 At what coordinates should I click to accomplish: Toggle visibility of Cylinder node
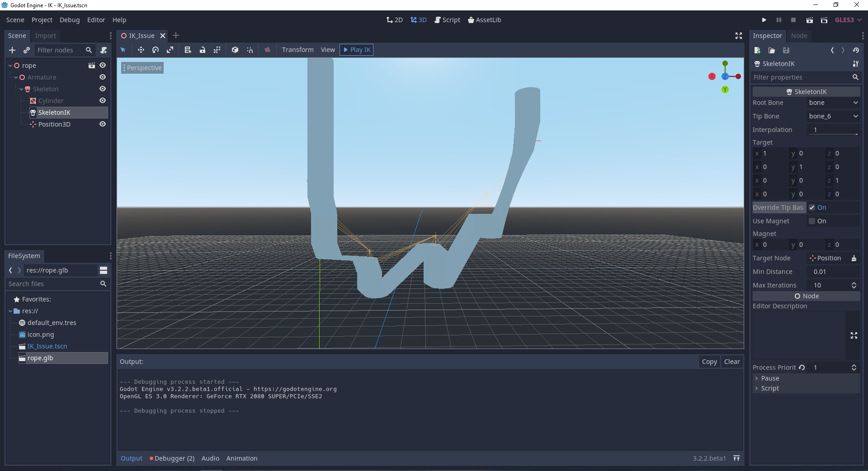click(103, 101)
